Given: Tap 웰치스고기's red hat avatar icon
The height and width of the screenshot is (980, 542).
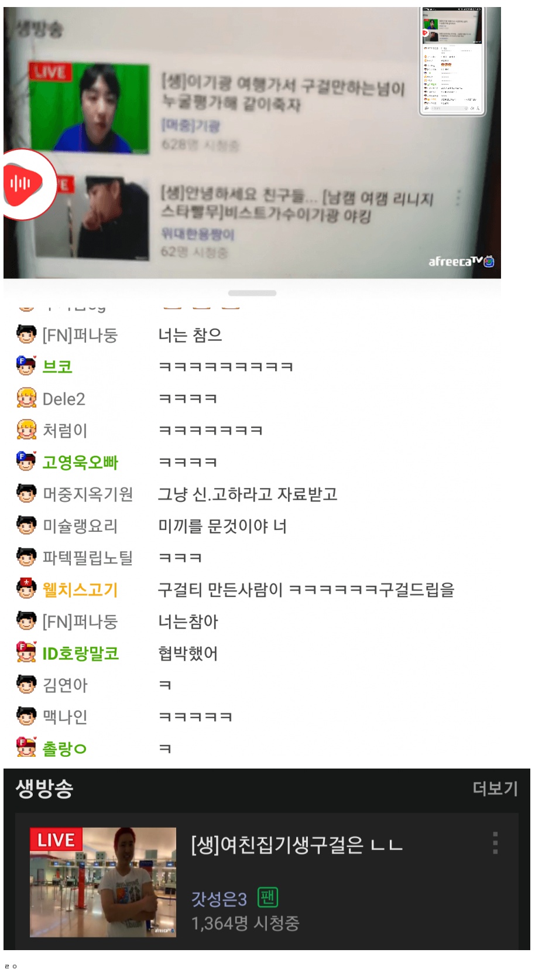Looking at the screenshot, I should 26,589.
